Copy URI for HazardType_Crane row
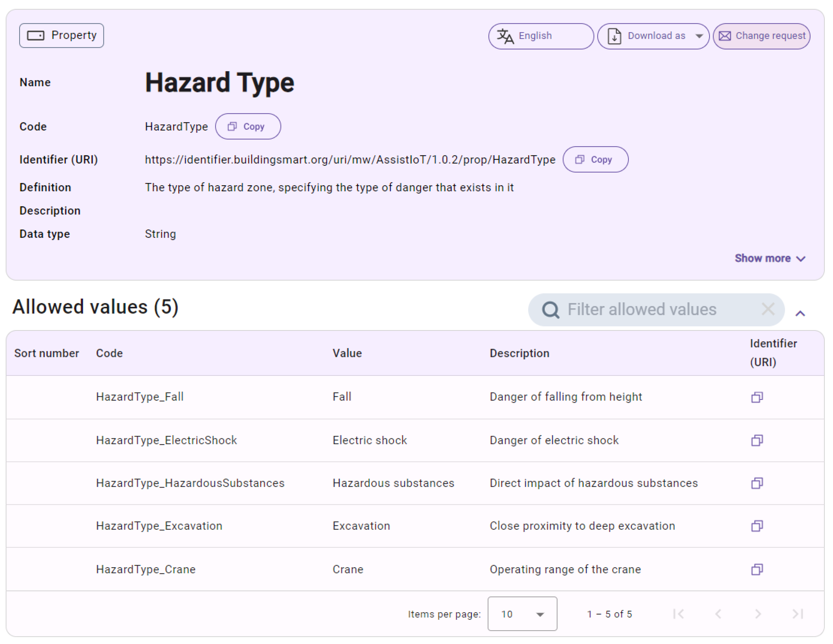This screenshot has width=833, height=644. pyautogui.click(x=757, y=569)
